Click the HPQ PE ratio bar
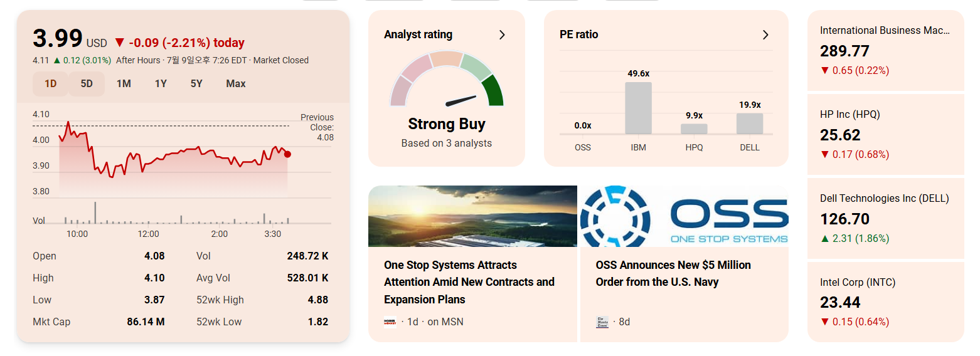 [694, 128]
